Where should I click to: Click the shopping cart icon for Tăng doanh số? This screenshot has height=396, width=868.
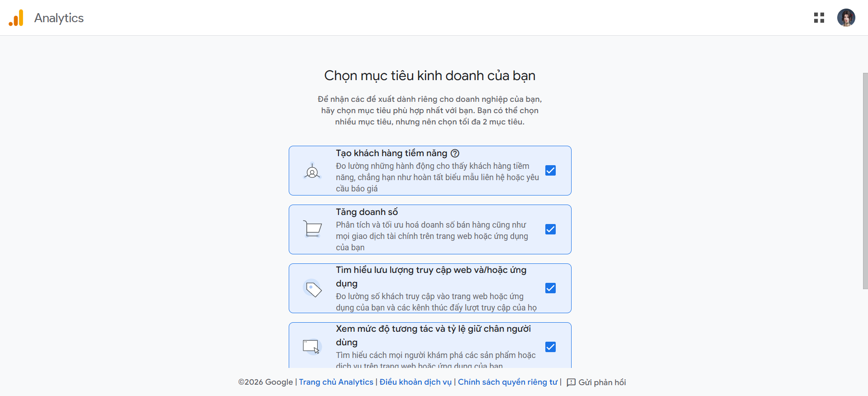coord(312,229)
